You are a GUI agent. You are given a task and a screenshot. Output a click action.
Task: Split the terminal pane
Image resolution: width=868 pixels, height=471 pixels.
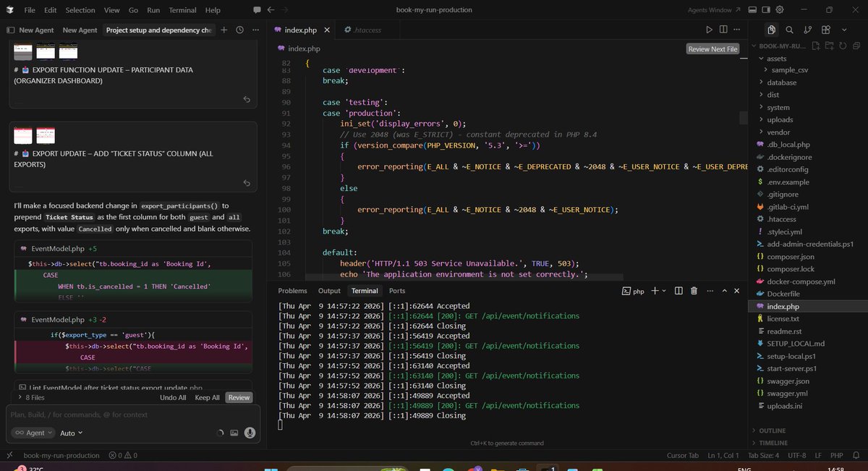pyautogui.click(x=678, y=291)
